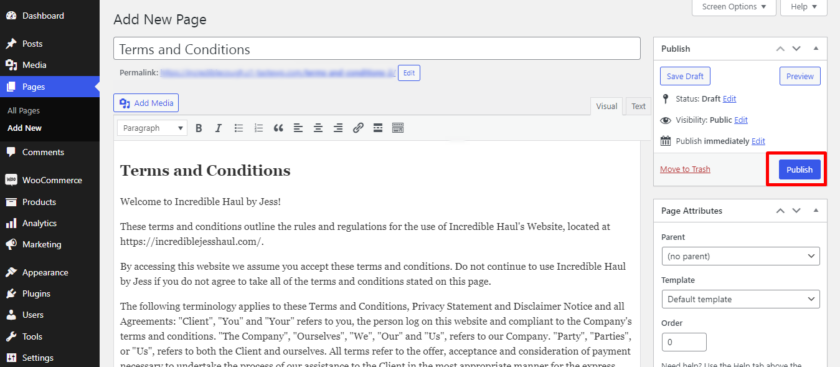This screenshot has height=367, width=840.
Task: Open the Paragraph format dropdown
Action: tap(153, 128)
